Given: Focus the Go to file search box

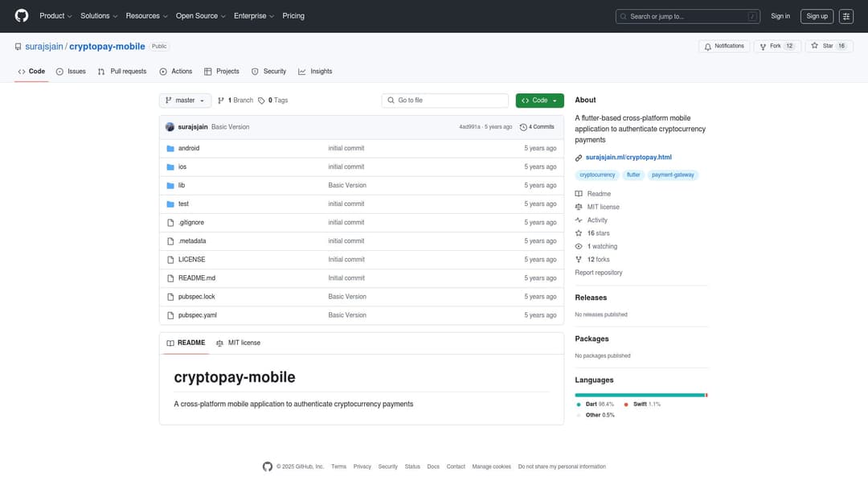Looking at the screenshot, I should coord(445,101).
